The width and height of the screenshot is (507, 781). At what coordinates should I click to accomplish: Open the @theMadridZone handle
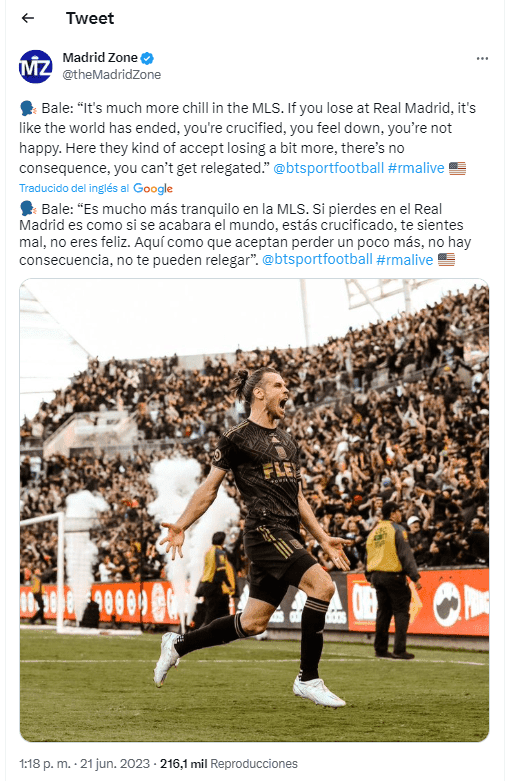click(x=112, y=75)
